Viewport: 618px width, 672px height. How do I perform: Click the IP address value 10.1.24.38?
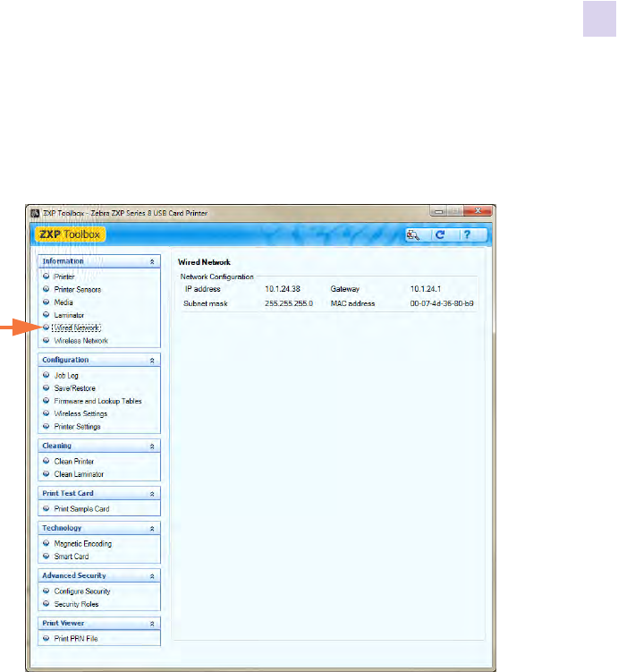click(283, 289)
